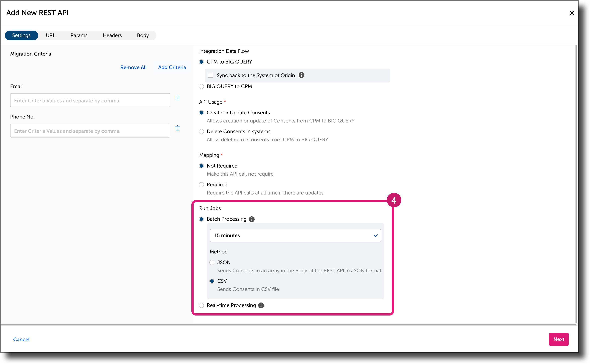Delete the Phone No. criteria trash icon
Viewport: 590px width, 364px height.
pyautogui.click(x=177, y=128)
